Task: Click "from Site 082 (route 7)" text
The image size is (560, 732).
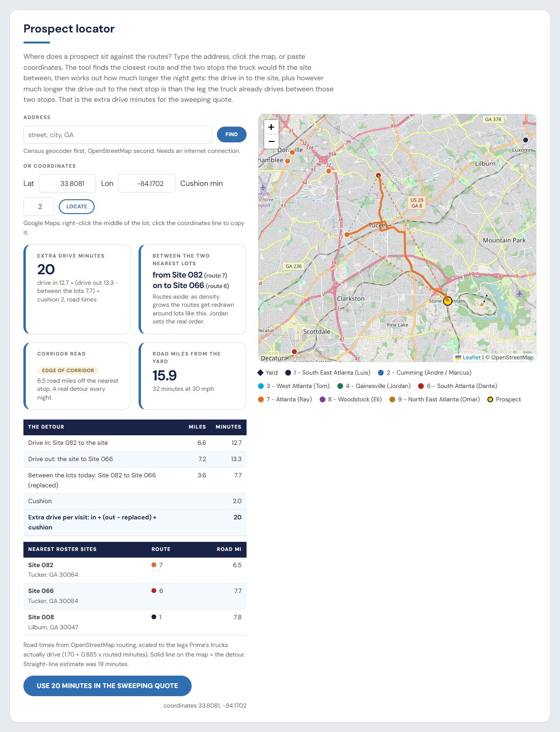Action: 190,275
